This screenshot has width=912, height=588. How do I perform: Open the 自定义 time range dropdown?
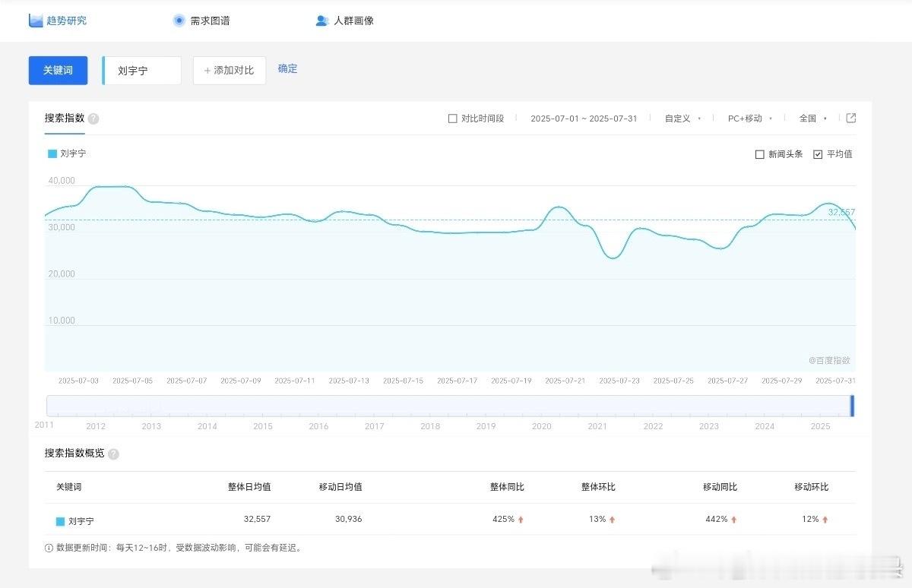tap(682, 119)
